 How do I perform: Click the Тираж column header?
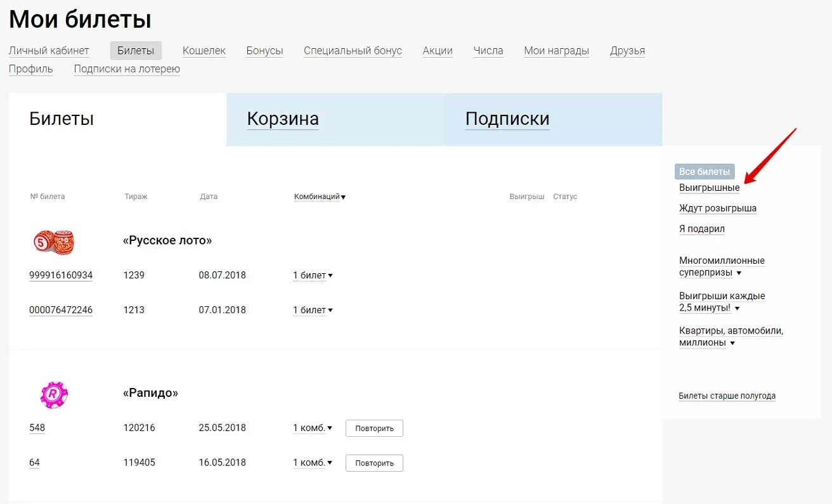[x=136, y=197]
